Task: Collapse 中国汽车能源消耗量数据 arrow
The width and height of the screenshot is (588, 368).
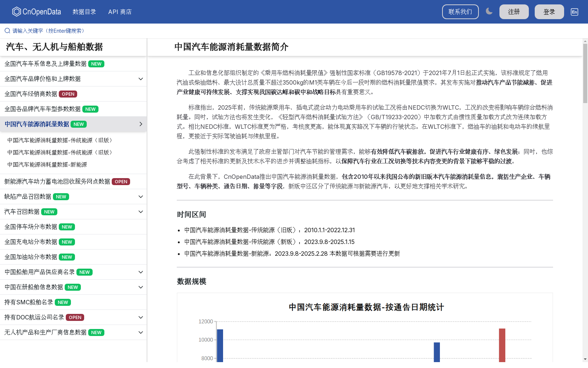Action: (x=140, y=124)
